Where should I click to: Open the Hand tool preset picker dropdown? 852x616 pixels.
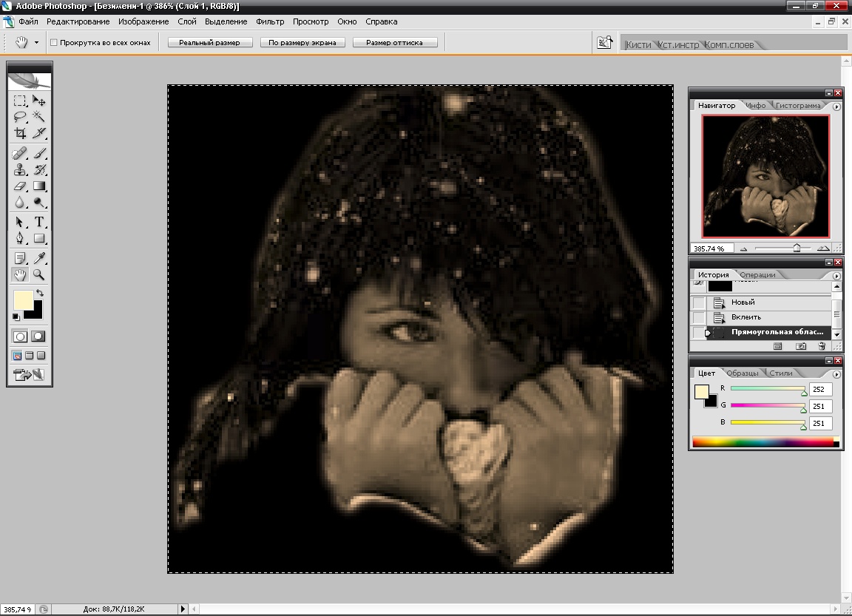[x=36, y=43]
